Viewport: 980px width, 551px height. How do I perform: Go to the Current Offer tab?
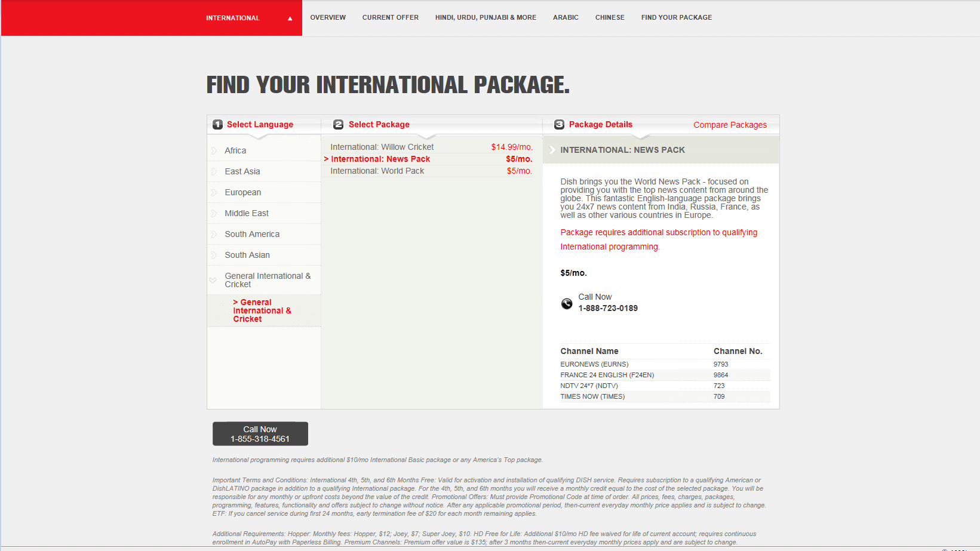390,17
